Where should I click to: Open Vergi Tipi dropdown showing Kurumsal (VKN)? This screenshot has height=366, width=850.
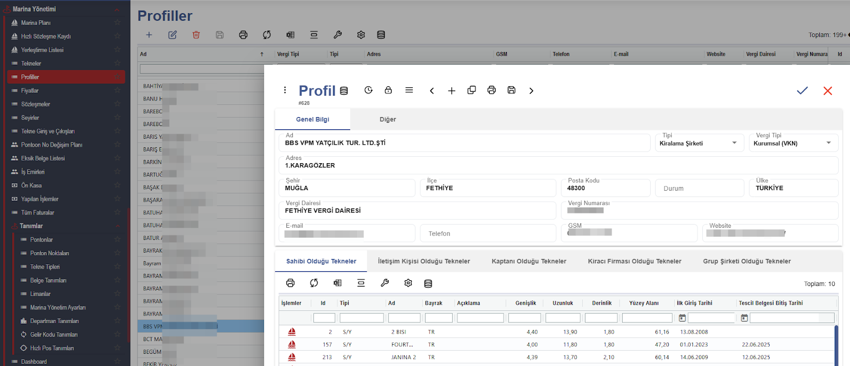click(x=793, y=143)
